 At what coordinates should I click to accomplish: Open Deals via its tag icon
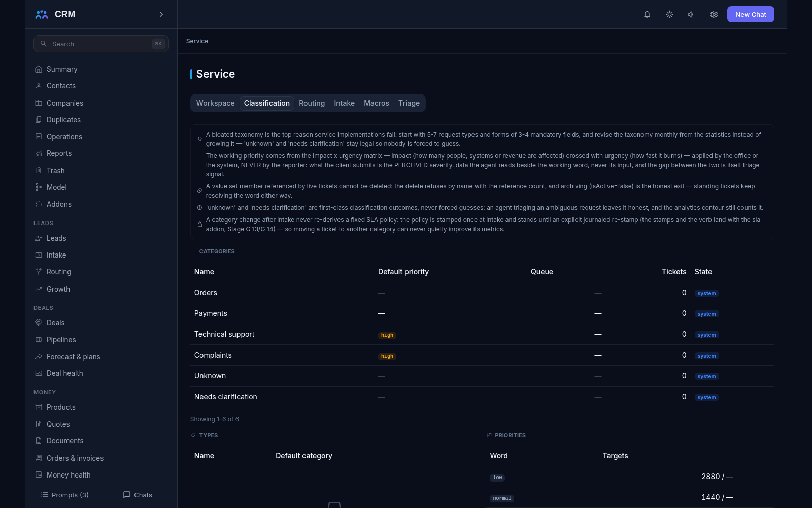(x=39, y=323)
